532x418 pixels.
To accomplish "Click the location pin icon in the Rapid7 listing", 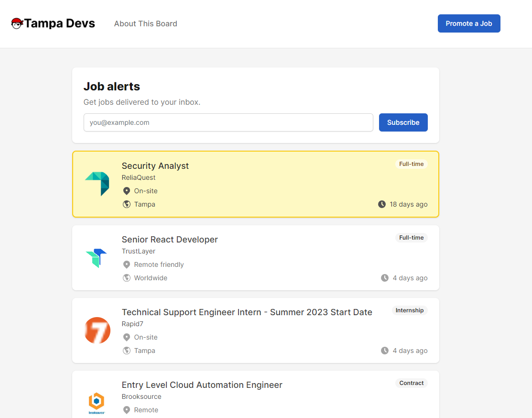I will (x=127, y=337).
